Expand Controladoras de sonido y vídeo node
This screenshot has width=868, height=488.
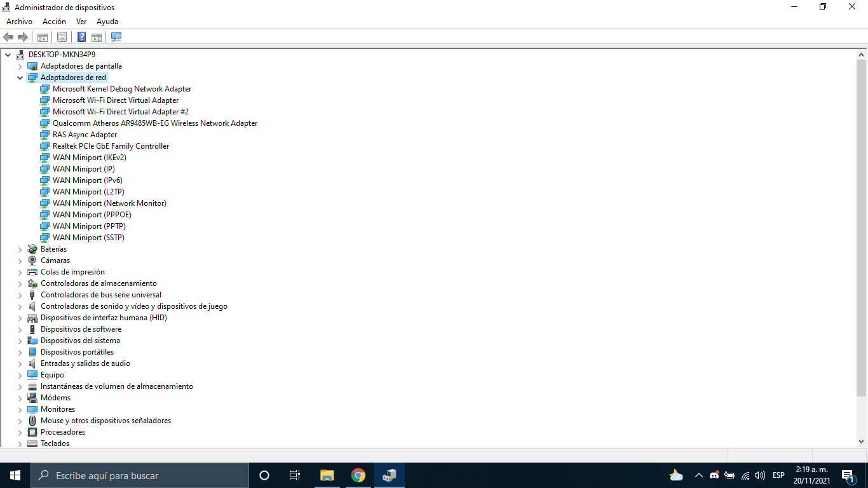20,306
